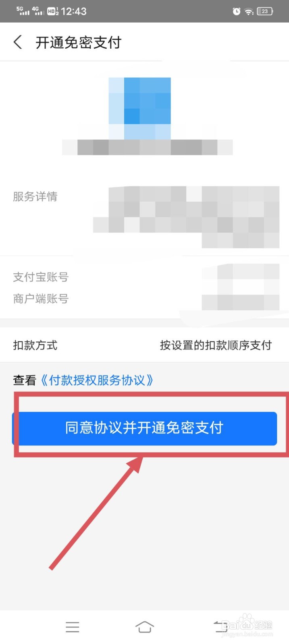Tap the blurred merchant logo image

point(140,108)
